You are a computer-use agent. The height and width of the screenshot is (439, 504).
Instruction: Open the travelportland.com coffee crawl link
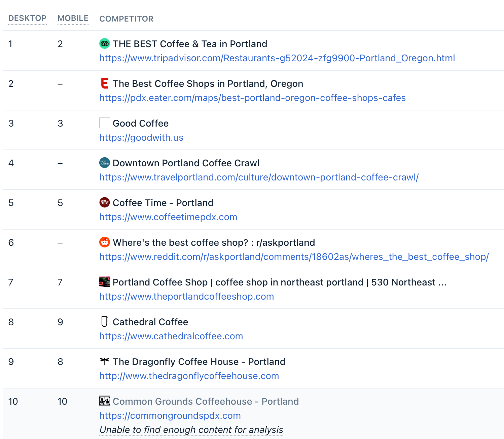(x=259, y=177)
